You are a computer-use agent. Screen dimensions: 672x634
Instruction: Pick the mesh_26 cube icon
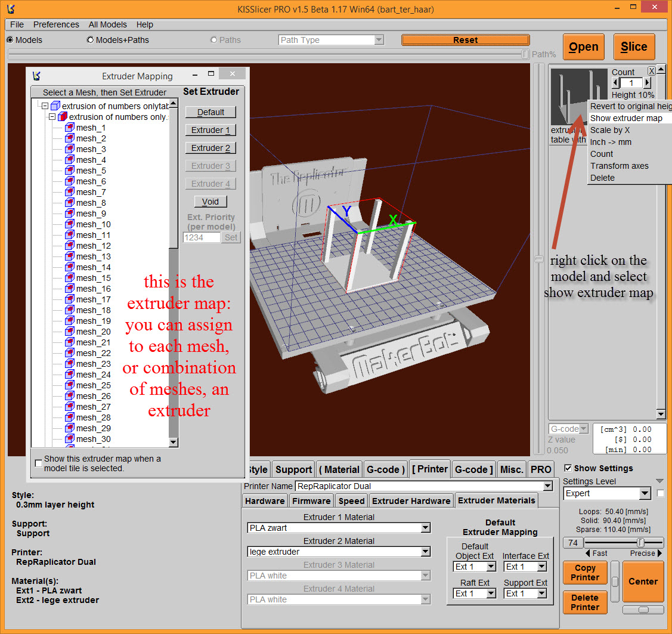pos(69,395)
